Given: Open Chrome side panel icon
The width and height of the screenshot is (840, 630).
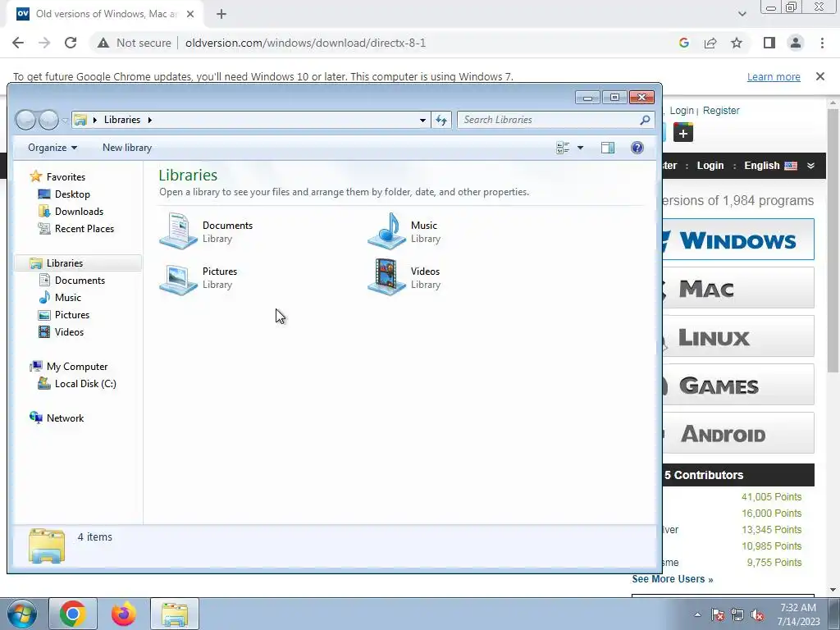Looking at the screenshot, I should pos(769,43).
